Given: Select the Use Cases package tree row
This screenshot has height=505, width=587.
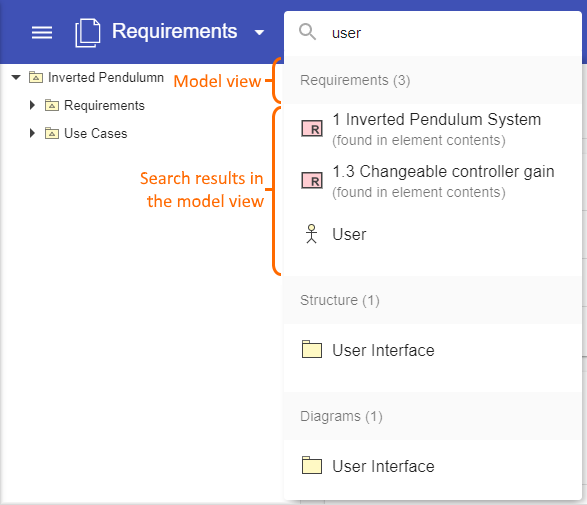Looking at the screenshot, I should coord(95,133).
